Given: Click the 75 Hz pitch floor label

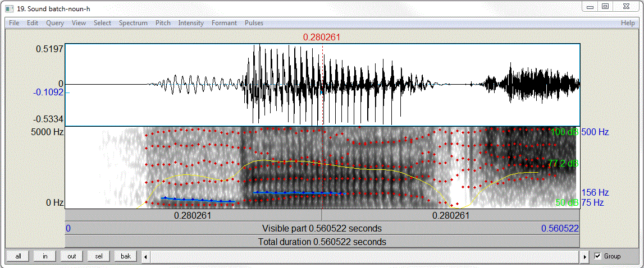Looking at the screenshot, I should click(x=593, y=202).
